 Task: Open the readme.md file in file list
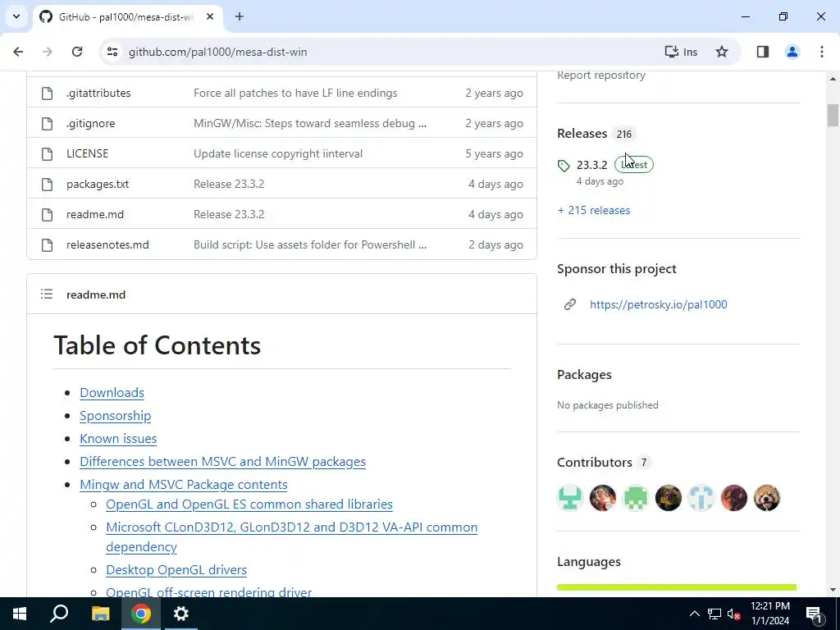(x=95, y=214)
